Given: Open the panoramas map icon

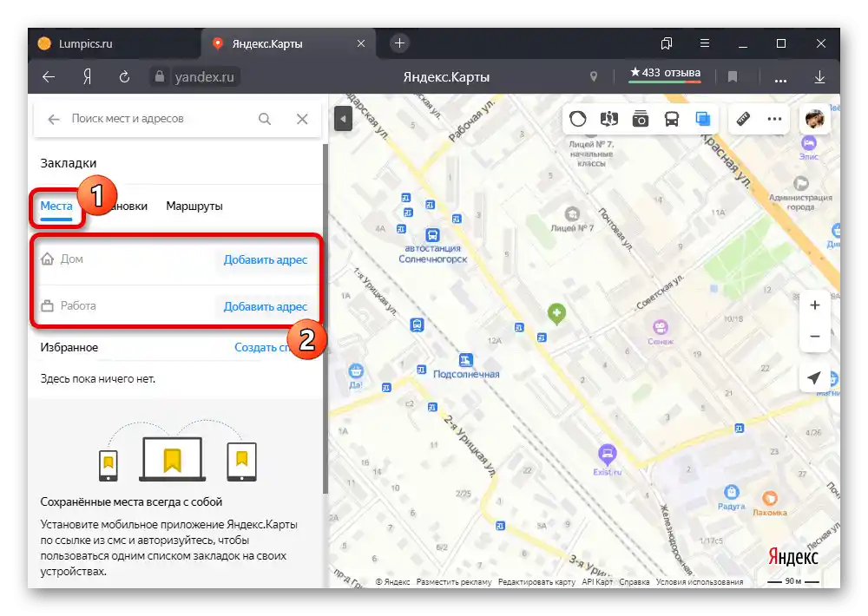Looking at the screenshot, I should (609, 119).
